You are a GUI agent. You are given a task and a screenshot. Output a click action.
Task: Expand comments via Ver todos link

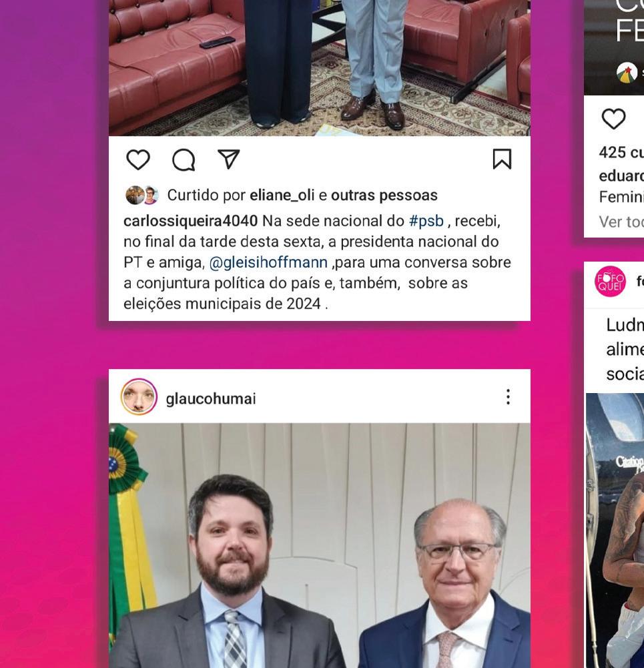click(621, 222)
